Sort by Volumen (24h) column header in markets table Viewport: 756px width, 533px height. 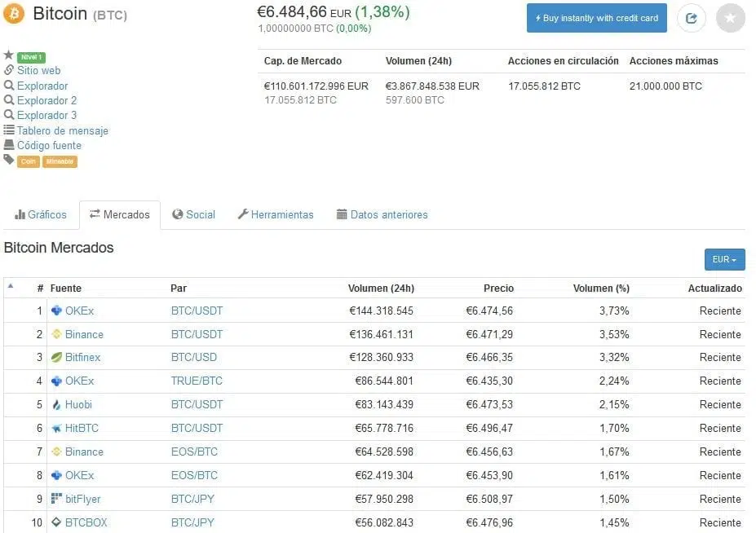point(381,289)
